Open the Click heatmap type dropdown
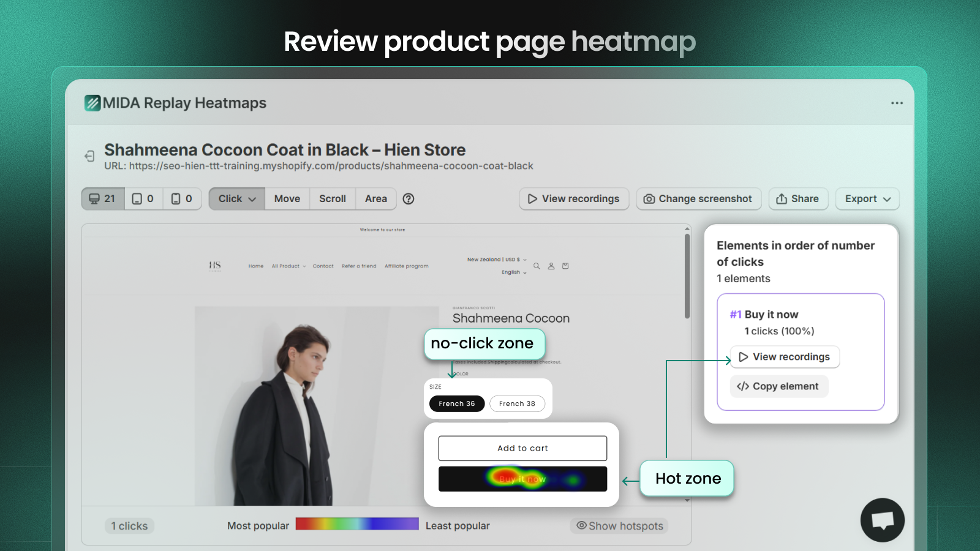980x551 pixels. coord(236,198)
